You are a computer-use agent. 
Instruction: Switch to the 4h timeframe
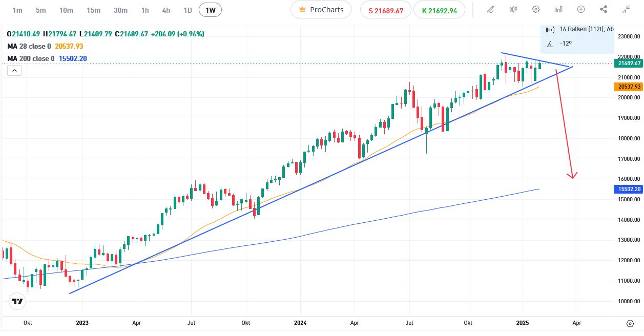coord(166,10)
